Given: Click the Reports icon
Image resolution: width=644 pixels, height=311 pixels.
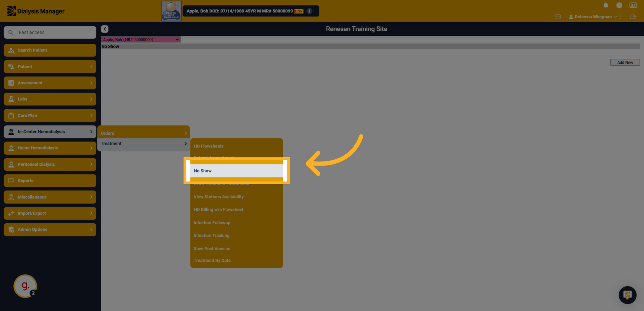Looking at the screenshot, I should point(11,181).
